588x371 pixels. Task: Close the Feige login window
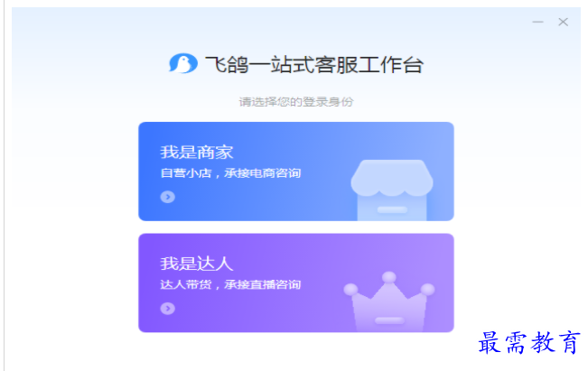pyautogui.click(x=563, y=22)
